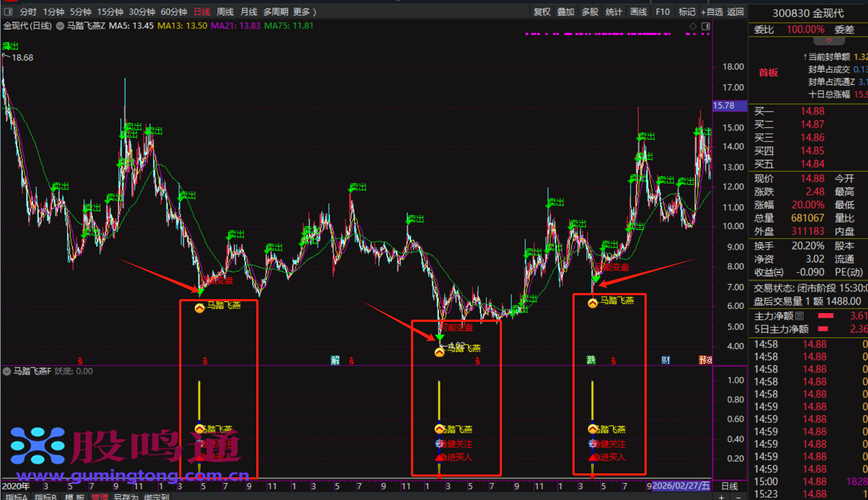Click the 财 financial marker icon
This screenshot has height=500, width=868.
(x=666, y=360)
